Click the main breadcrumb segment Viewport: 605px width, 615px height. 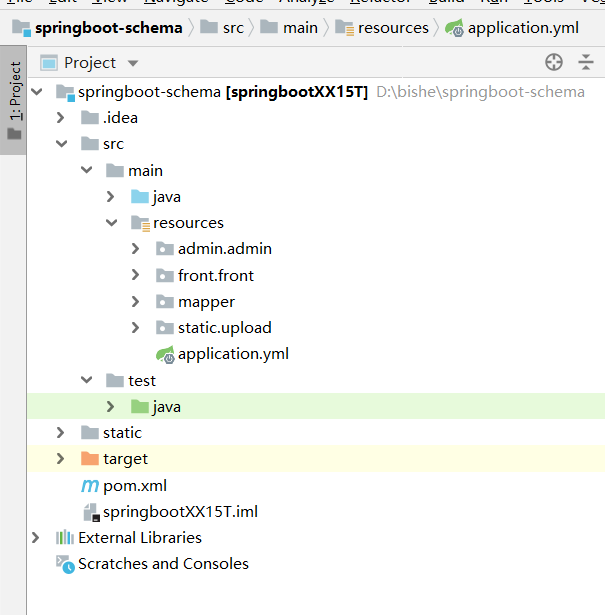click(299, 28)
